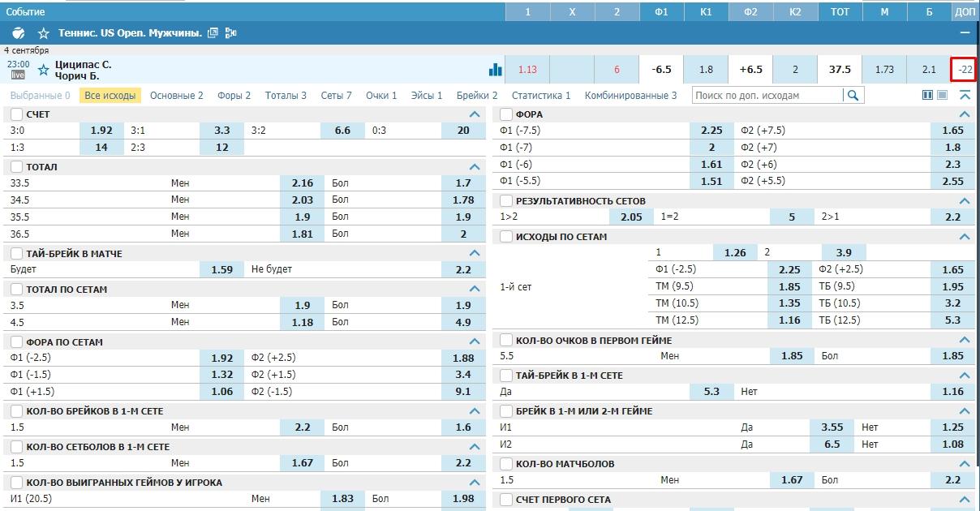
Task: Click the search magnifier icon
Action: 853,95
